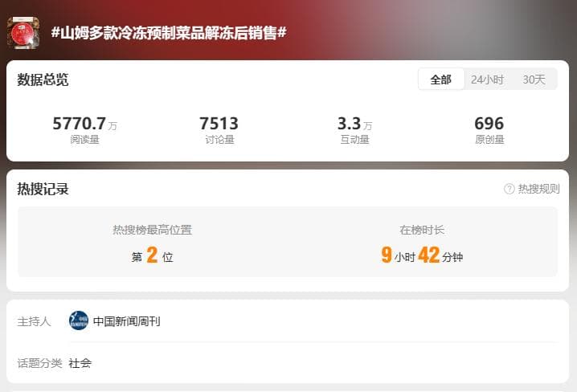The image size is (577, 392).
Task: Click the 话题分类 label
Action: (x=39, y=363)
